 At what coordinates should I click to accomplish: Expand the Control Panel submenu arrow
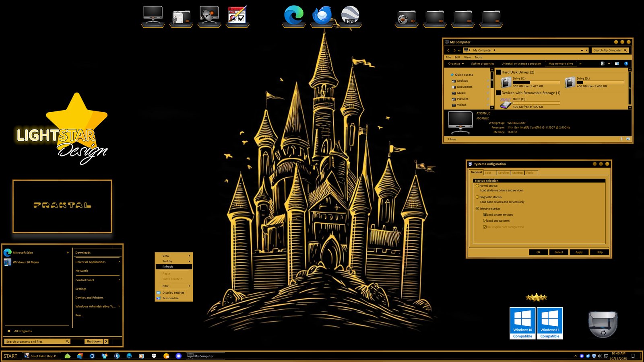click(119, 280)
